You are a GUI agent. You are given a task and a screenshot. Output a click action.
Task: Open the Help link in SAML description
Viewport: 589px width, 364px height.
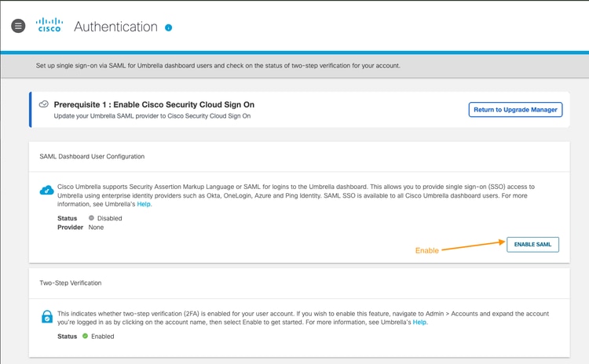pos(144,204)
